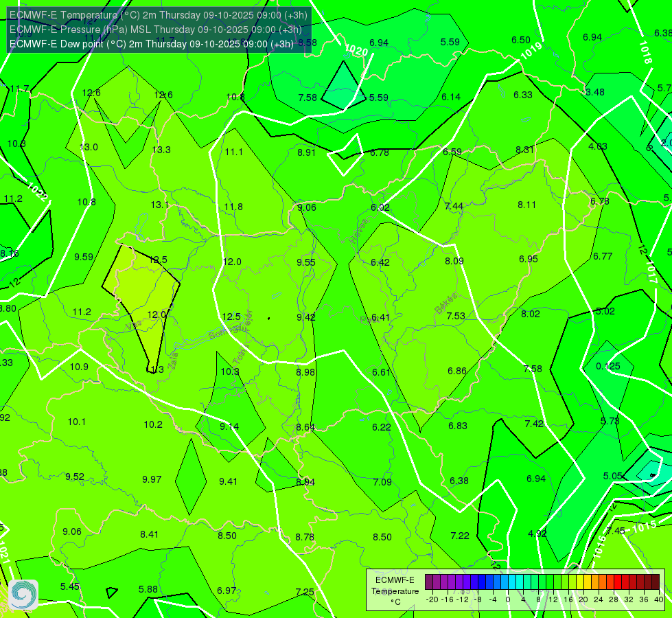Click the 6.50 temperature value
672x618 pixels.
tap(521, 40)
